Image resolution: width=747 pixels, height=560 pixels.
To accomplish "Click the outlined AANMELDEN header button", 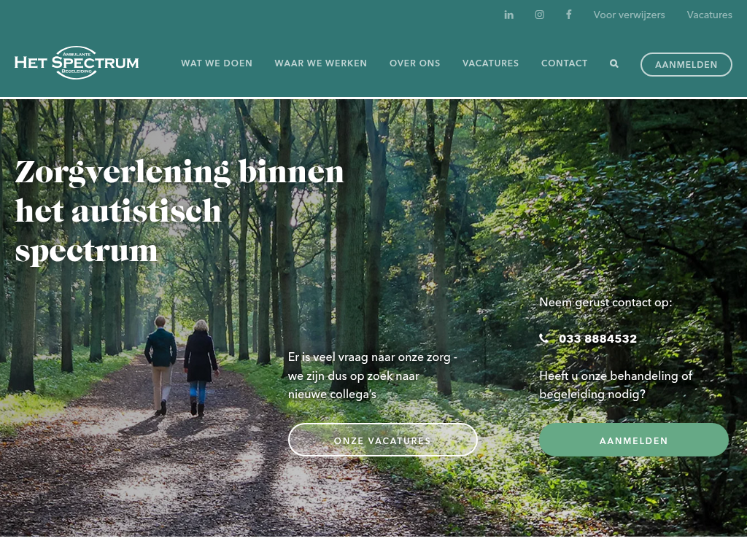I will [x=686, y=64].
